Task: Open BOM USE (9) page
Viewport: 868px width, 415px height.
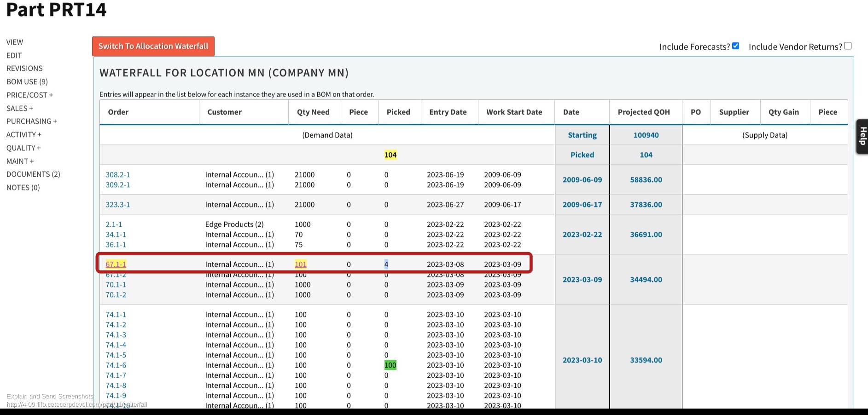Action: 27,81
